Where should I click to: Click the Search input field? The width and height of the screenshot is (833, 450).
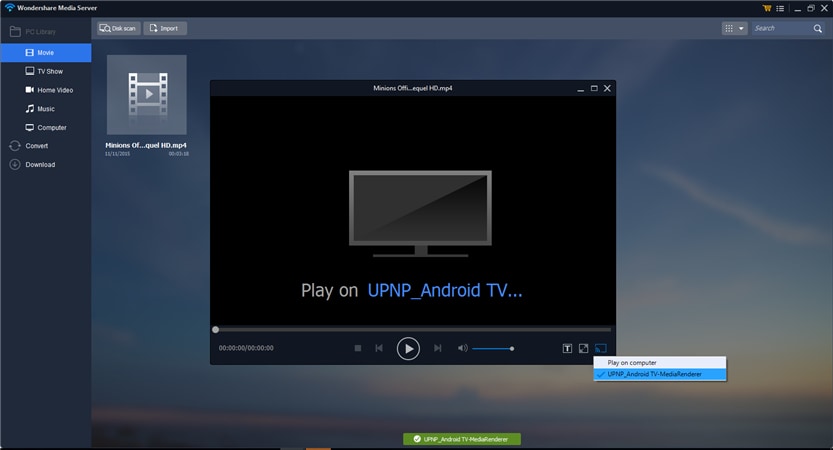tap(781, 28)
